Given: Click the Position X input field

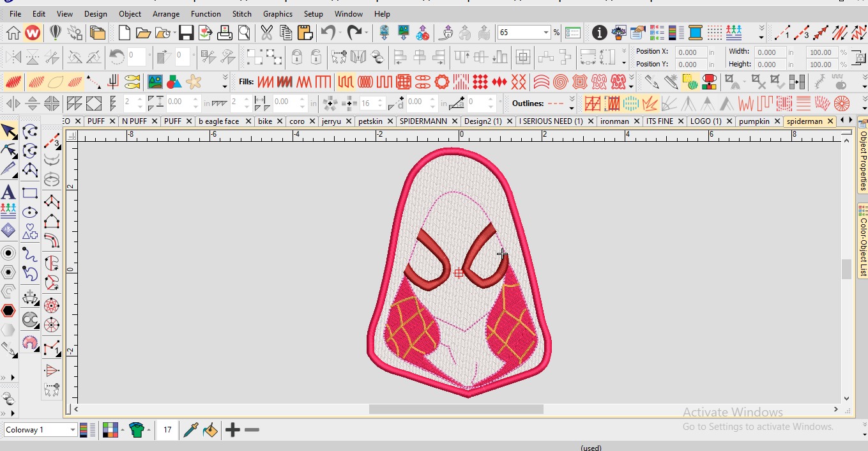Looking at the screenshot, I should (x=690, y=52).
